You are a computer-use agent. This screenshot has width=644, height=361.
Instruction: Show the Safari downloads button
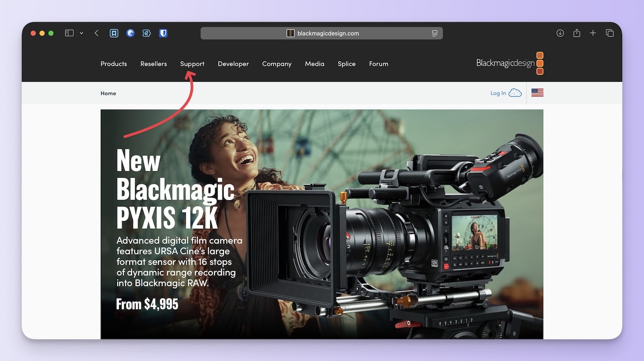click(560, 33)
